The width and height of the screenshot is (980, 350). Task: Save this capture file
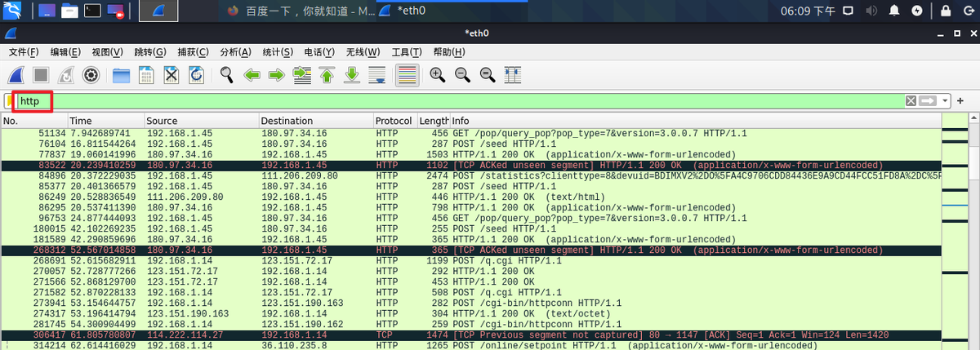(x=146, y=75)
